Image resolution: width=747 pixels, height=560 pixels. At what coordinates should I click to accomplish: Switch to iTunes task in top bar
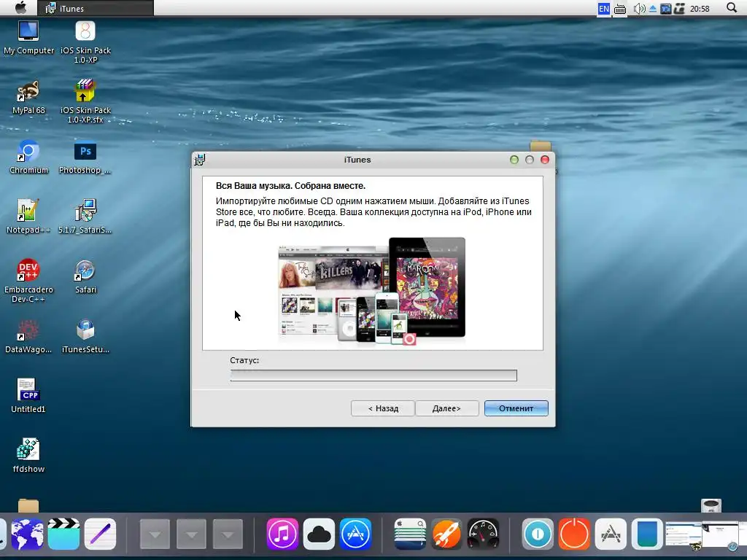tap(96, 8)
